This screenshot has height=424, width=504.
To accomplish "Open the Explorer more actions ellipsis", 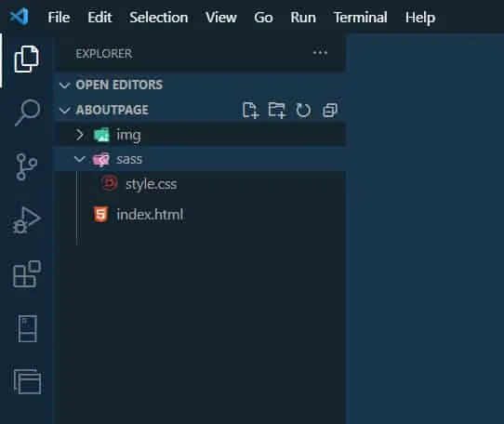I will tap(320, 53).
